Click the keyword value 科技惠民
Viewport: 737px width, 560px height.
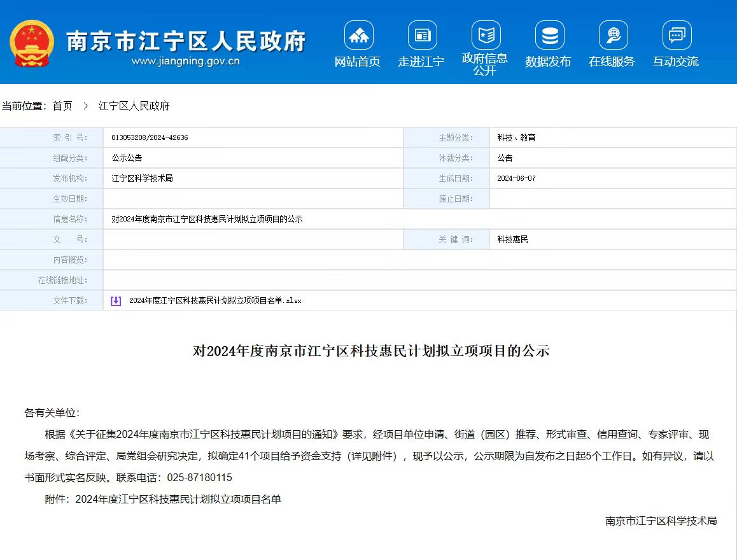click(513, 240)
